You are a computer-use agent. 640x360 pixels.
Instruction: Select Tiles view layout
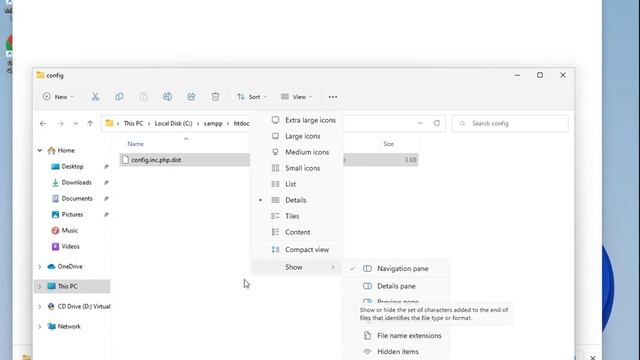click(x=297, y=216)
